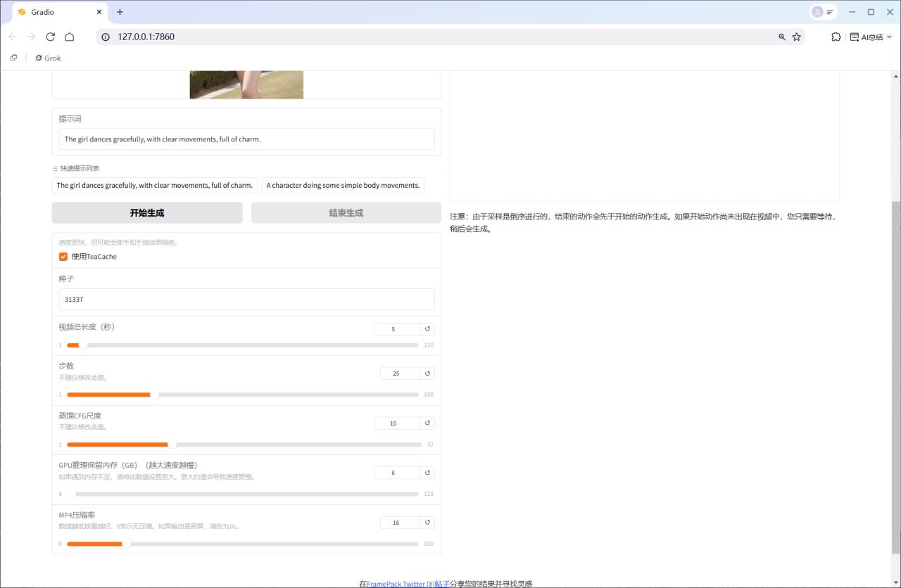
Task: Click the 提示词 prompt text field
Action: click(x=246, y=139)
